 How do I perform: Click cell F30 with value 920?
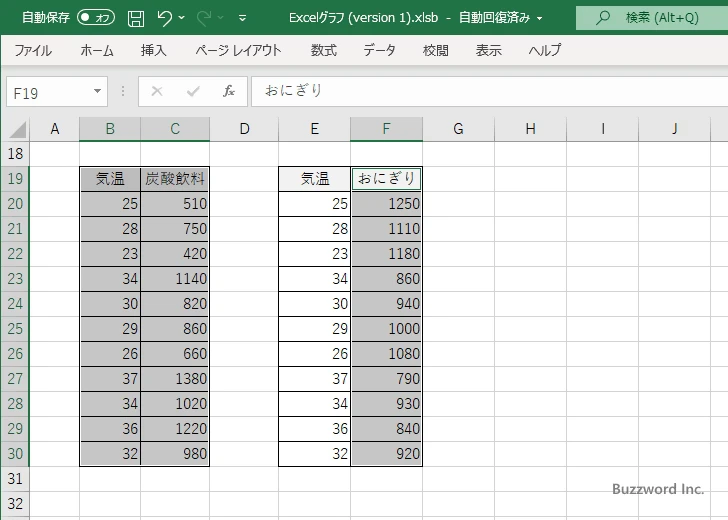(386, 454)
